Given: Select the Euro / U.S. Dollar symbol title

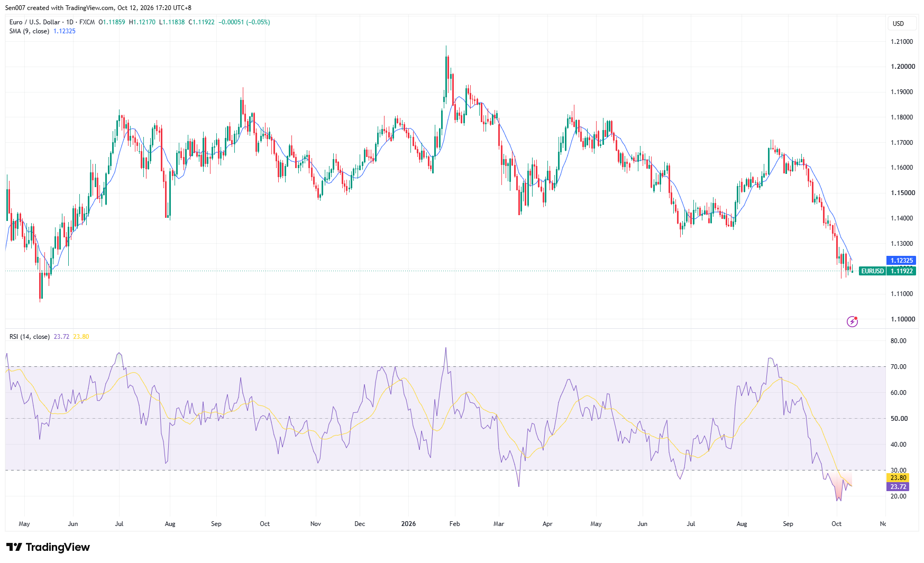Looking at the screenshot, I should click(x=34, y=22).
